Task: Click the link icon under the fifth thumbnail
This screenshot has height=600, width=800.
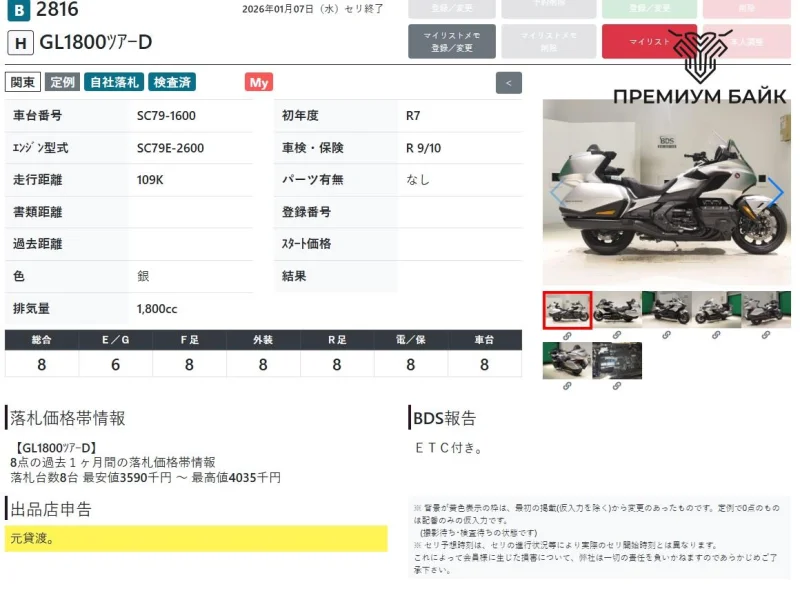Action: point(766,336)
